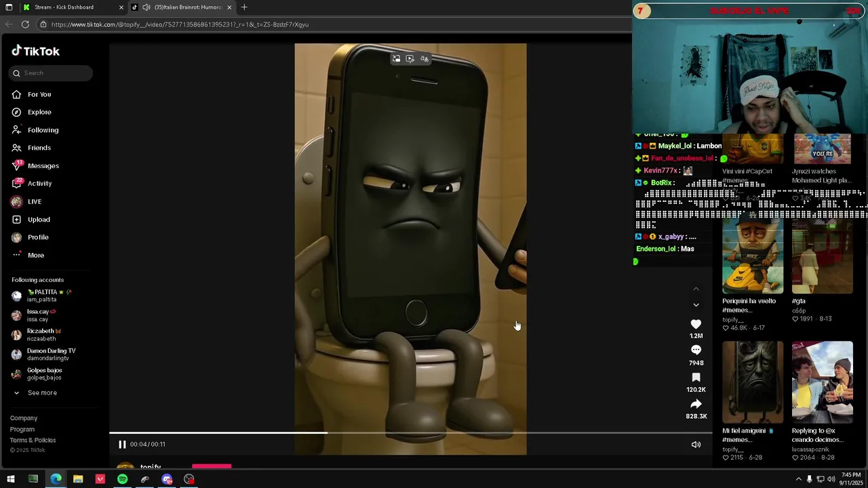Screen dimensions: 868x488
Task: Click the LIVE sidebar icon
Action: [x=16, y=201]
